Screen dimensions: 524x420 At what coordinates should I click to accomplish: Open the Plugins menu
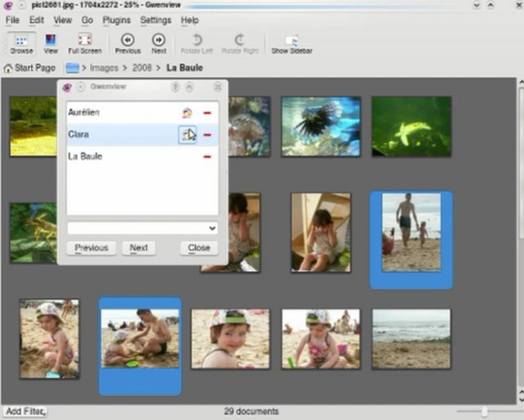(117, 20)
